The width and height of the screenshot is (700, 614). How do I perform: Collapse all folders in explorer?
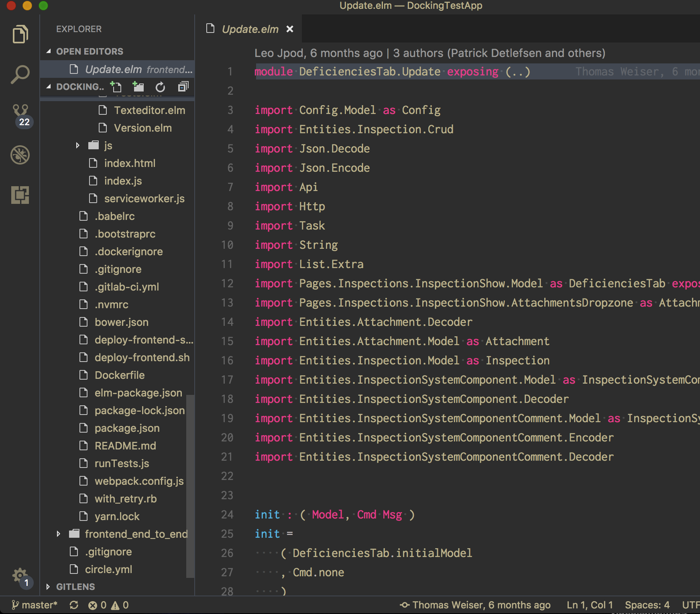[x=183, y=87]
